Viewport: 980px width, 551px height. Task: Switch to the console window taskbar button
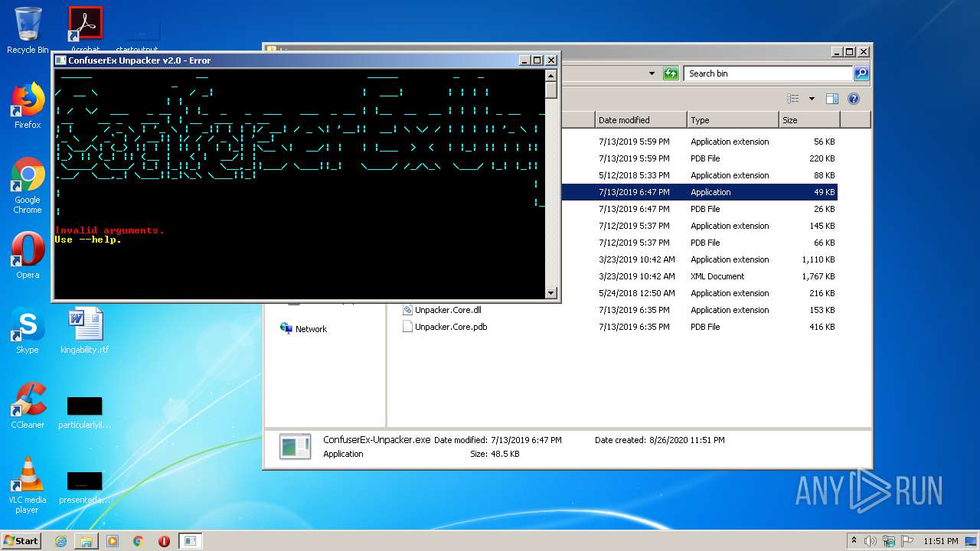click(190, 541)
